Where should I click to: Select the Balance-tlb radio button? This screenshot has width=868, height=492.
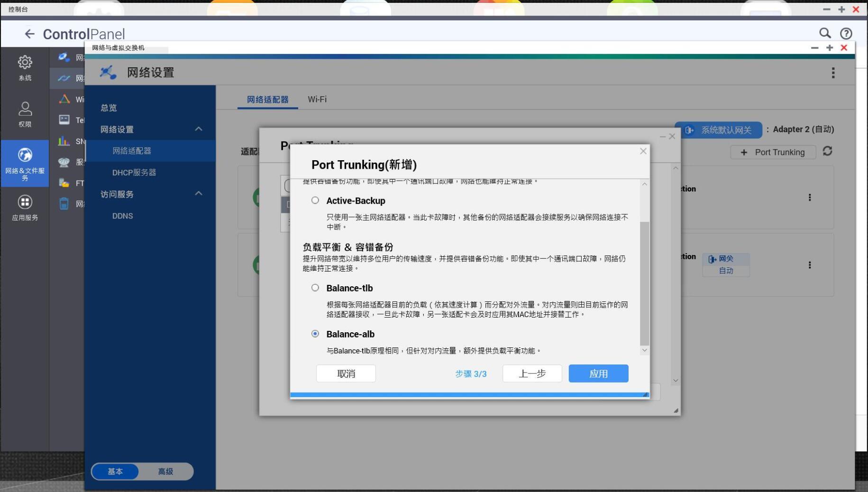point(315,287)
